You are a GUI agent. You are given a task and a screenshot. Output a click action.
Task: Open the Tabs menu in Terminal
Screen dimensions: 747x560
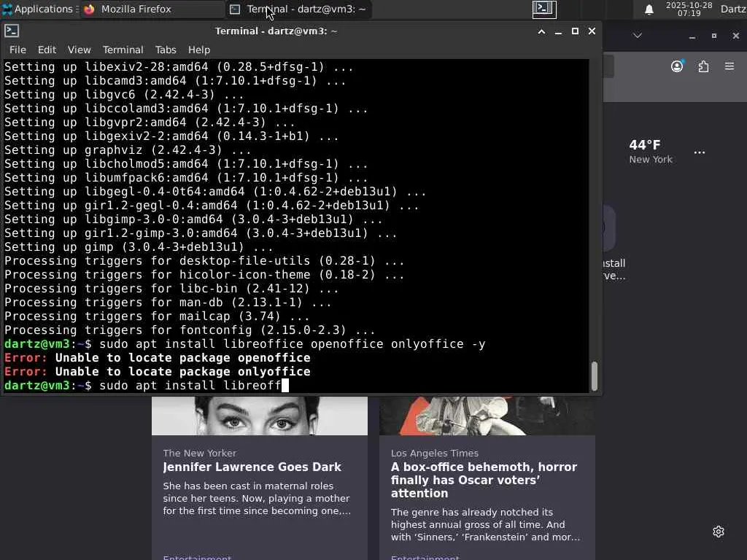[x=166, y=50]
